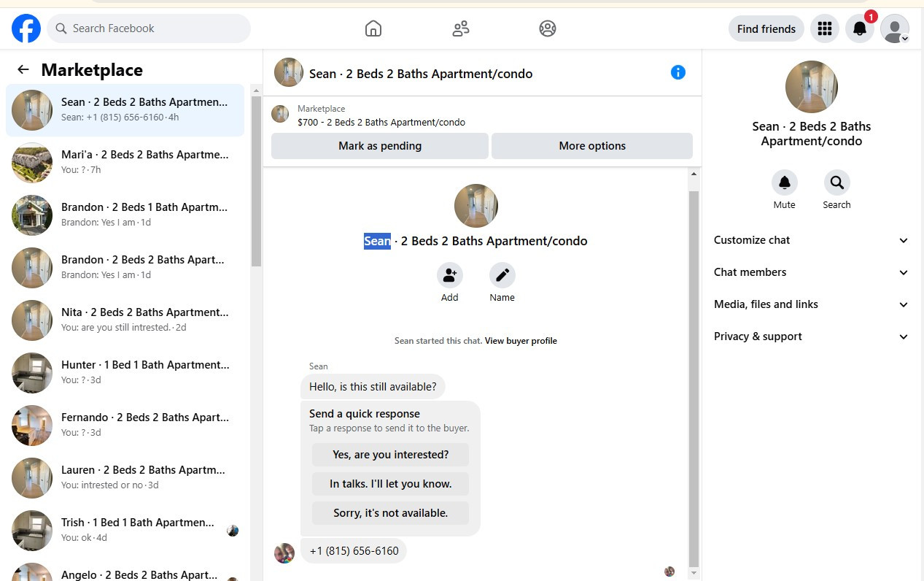Screen dimensions: 924x581
Task: Click the Search icon in chat details
Action: 836,182
